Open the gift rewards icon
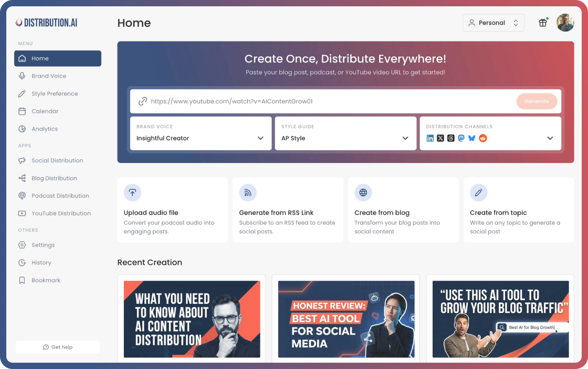The width and height of the screenshot is (588, 369). point(543,23)
